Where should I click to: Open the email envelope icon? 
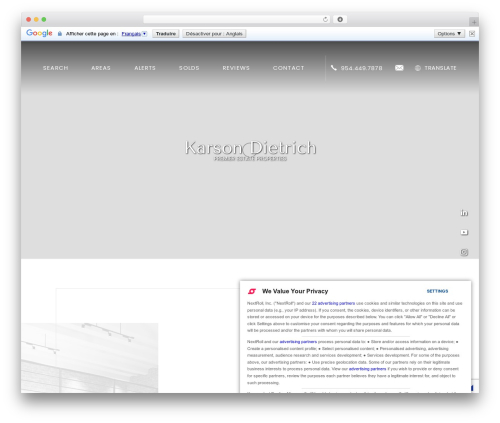click(x=399, y=68)
